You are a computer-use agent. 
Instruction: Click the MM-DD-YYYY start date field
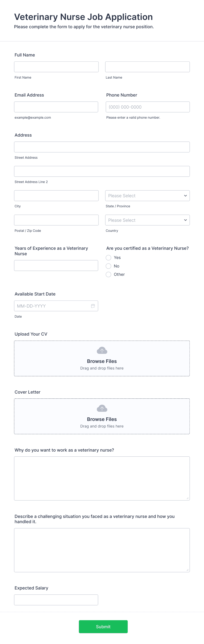click(52, 306)
